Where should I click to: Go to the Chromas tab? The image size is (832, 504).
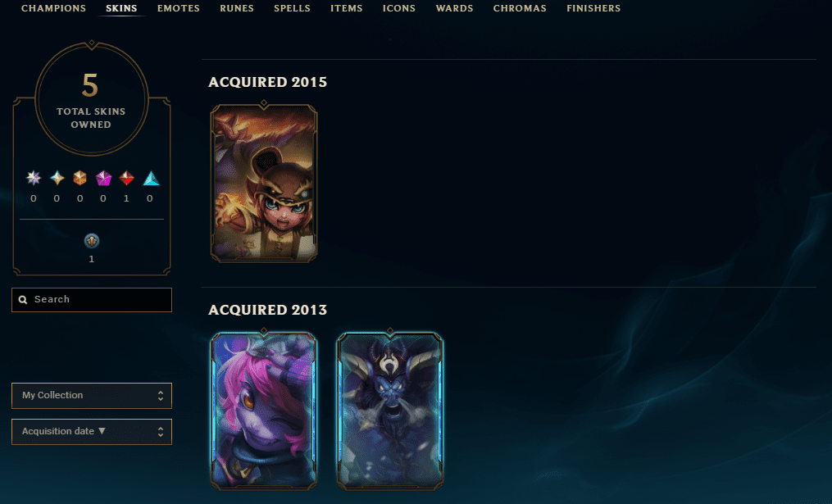[x=520, y=8]
